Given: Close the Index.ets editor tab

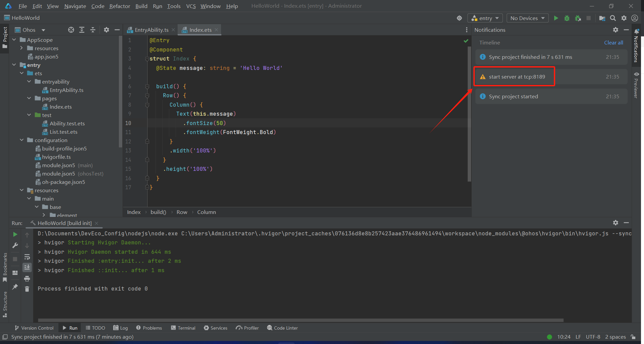Looking at the screenshot, I should [216, 30].
